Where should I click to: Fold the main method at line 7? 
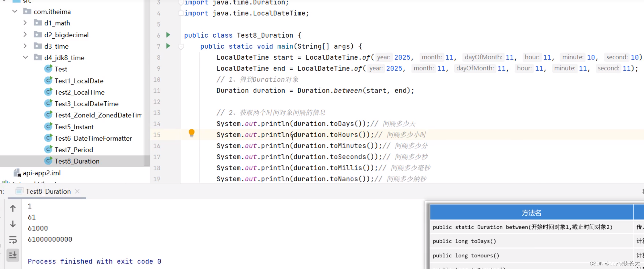[181, 46]
